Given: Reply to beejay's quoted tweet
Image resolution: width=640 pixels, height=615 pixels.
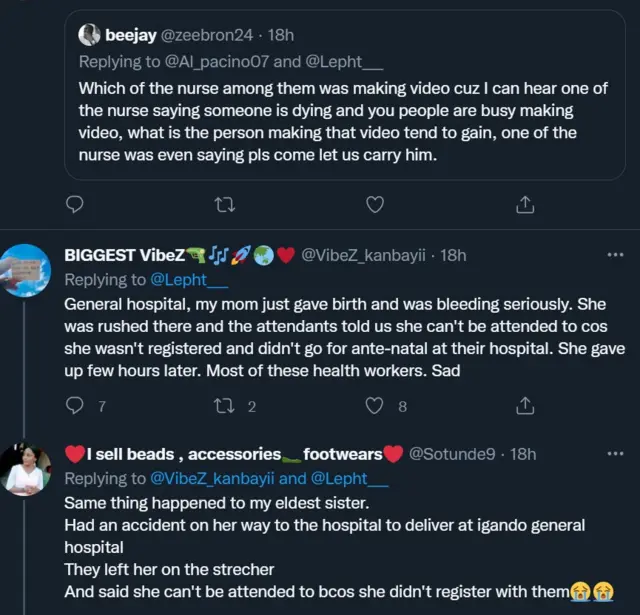Looking at the screenshot, I should coord(74,204).
